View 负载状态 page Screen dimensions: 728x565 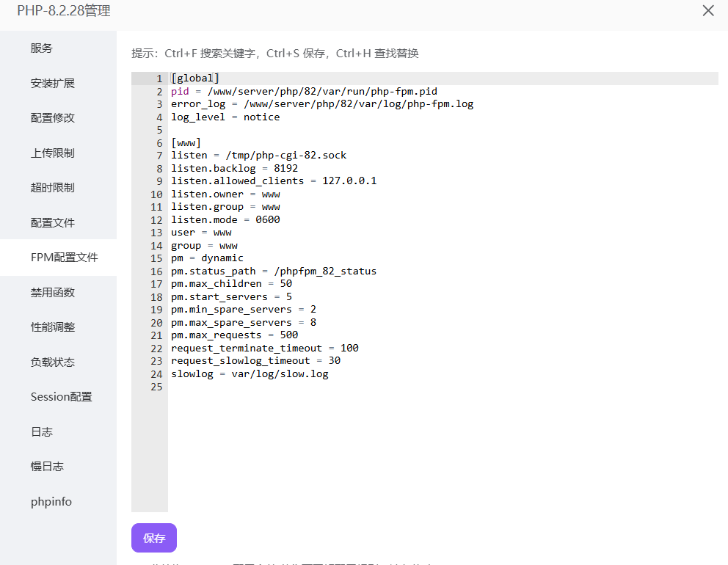tap(53, 362)
